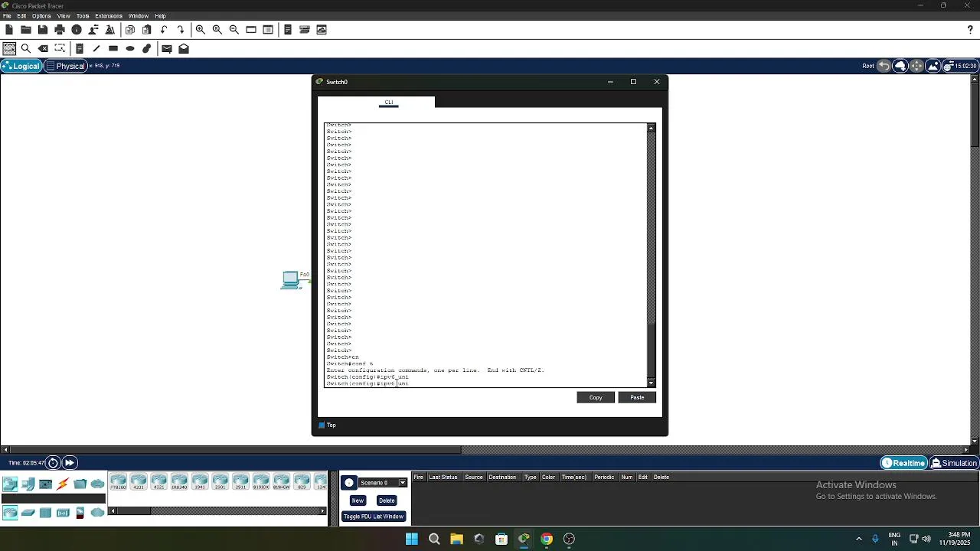Viewport: 980px width, 551px height.
Task: Undo the last action
Action: (164, 30)
